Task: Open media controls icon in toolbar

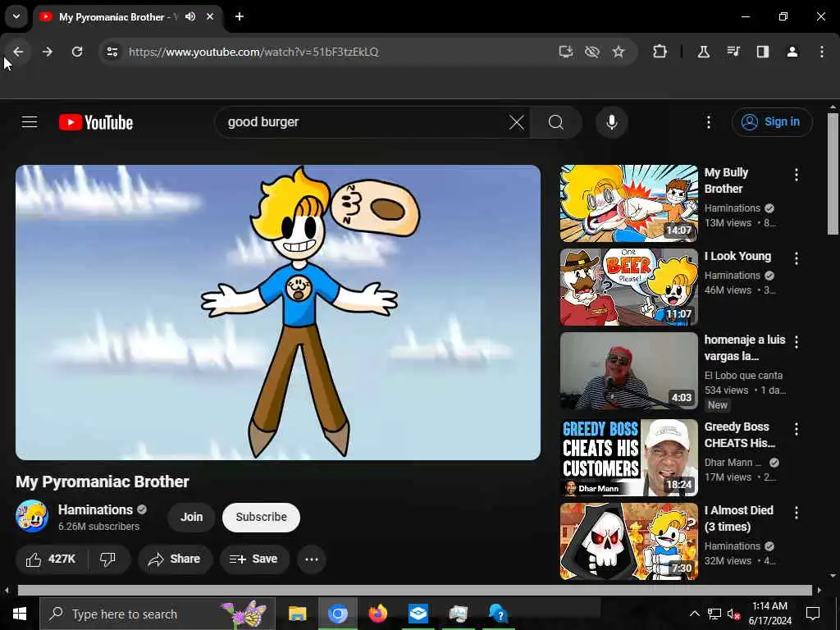Action: (733, 52)
